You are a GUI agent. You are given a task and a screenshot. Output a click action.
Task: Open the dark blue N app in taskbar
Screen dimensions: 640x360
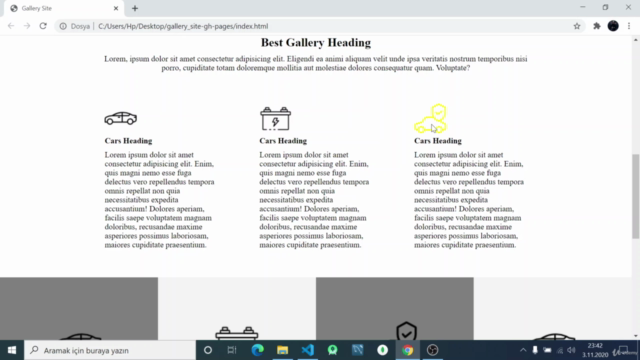(x=358, y=350)
